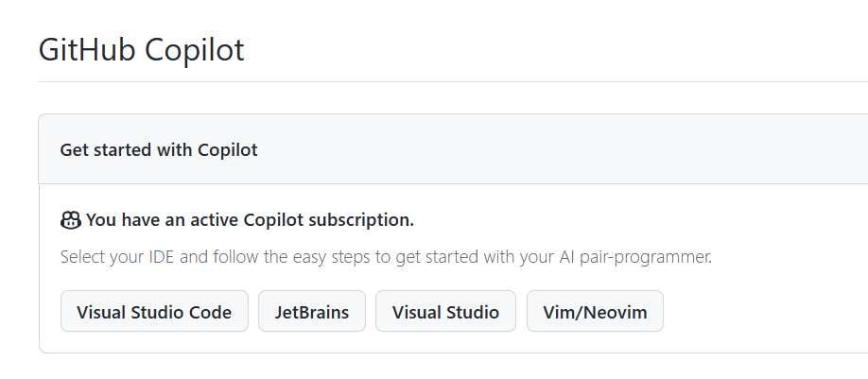Screen dimensions: 868x379
Task: Click the active Copilot subscription message
Action: coord(250,221)
